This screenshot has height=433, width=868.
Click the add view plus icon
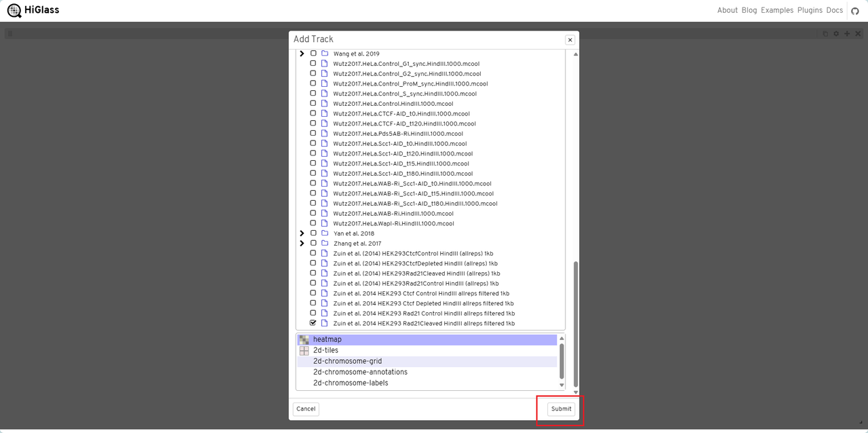click(x=847, y=33)
